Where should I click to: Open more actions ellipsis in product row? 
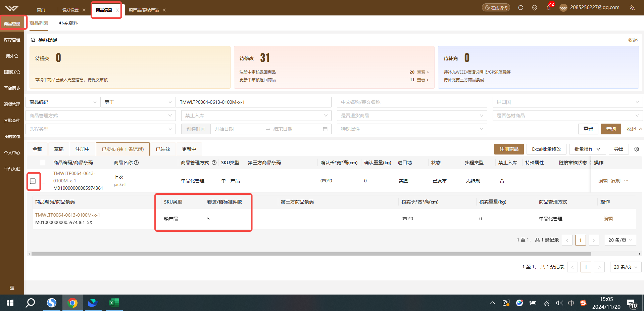(626, 181)
